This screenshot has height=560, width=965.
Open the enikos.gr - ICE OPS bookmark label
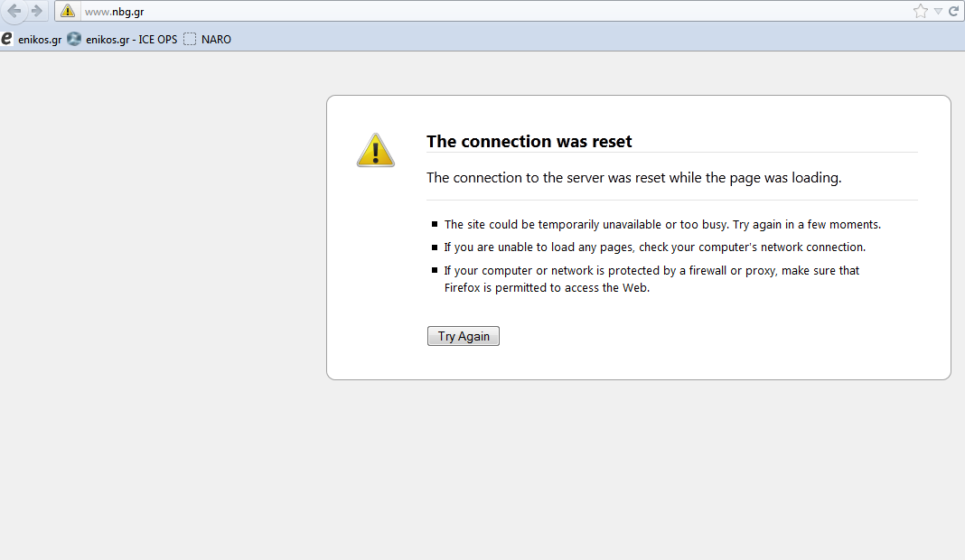(x=132, y=40)
